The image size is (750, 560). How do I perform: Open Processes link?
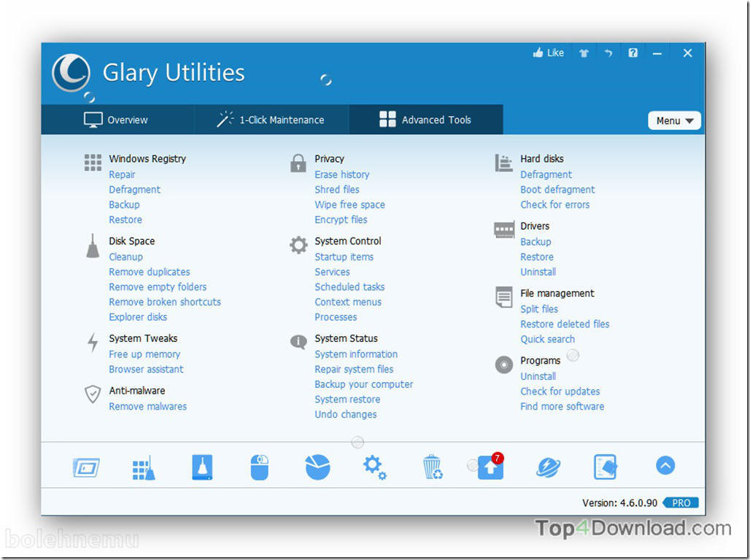point(336,317)
